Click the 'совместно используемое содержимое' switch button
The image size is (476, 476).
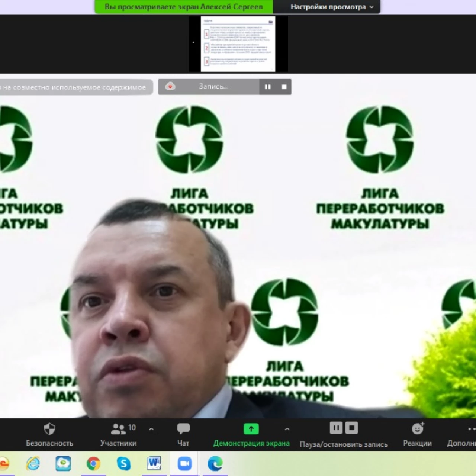pyautogui.click(x=76, y=87)
